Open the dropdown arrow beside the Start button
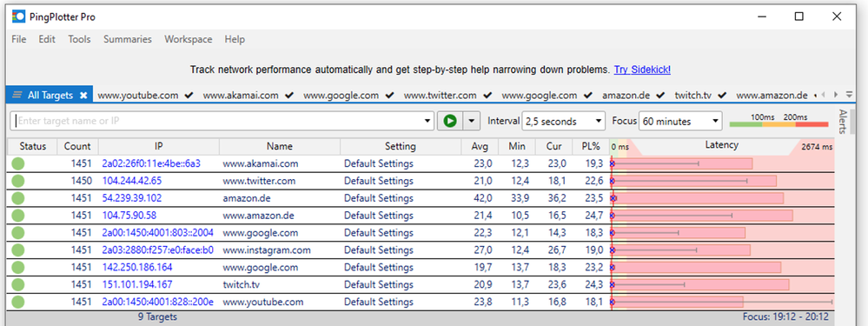 pos(472,121)
